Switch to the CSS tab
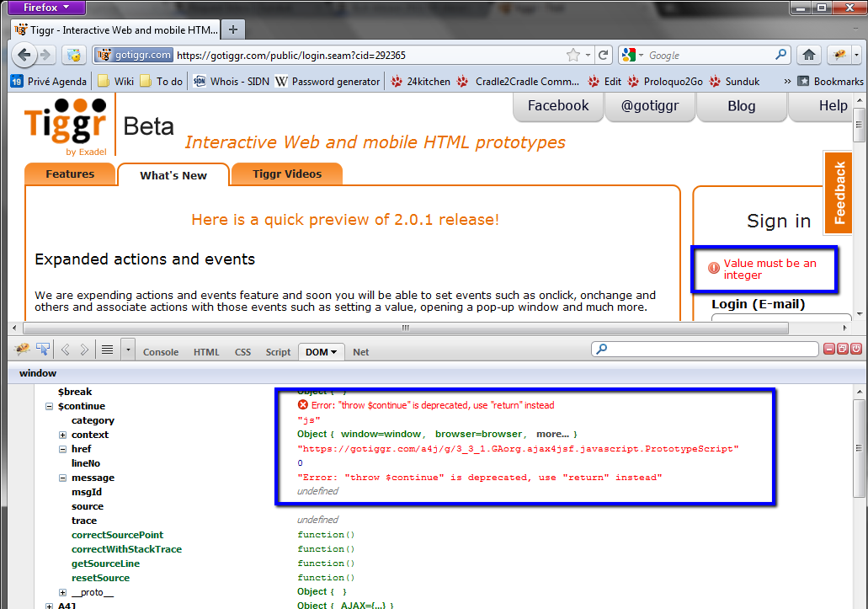This screenshot has height=609, width=868. 242,352
